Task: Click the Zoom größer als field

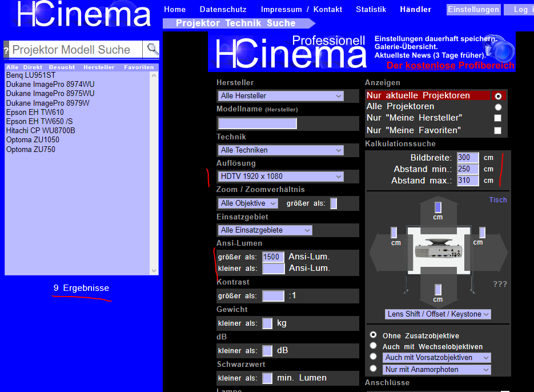Action: [x=334, y=203]
